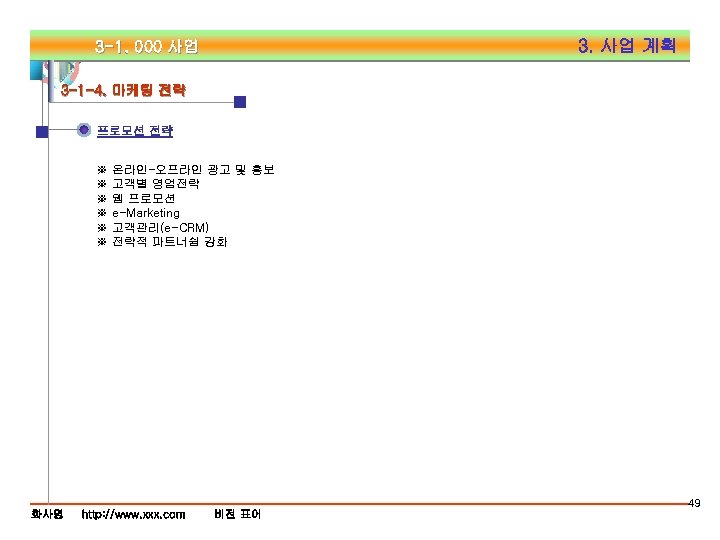Click the footer text '비전 표어'
This screenshot has width=720, height=540.
pyautogui.click(x=237, y=514)
